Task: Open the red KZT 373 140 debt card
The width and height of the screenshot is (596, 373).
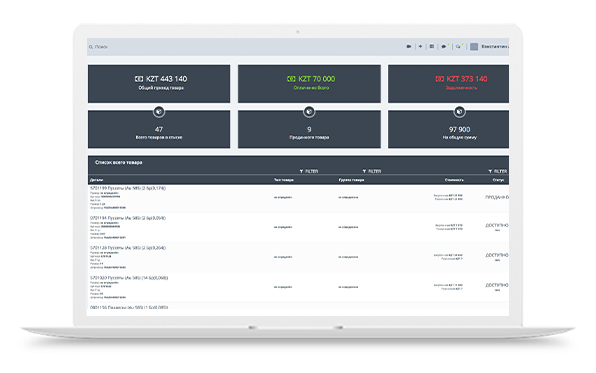Action: [449, 84]
